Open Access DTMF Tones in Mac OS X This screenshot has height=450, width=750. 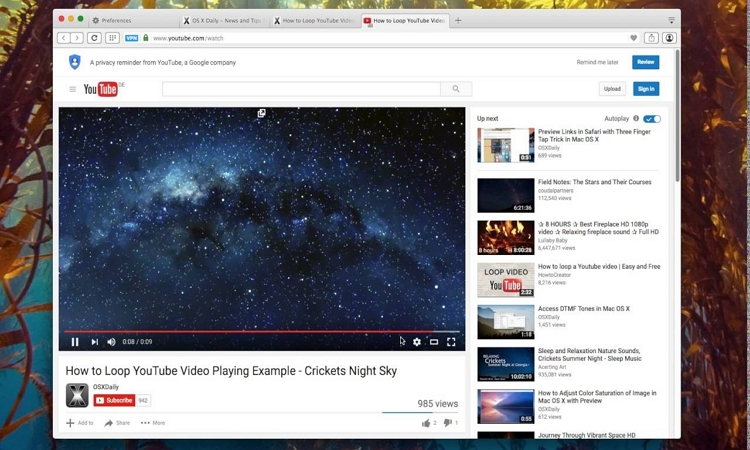point(584,308)
